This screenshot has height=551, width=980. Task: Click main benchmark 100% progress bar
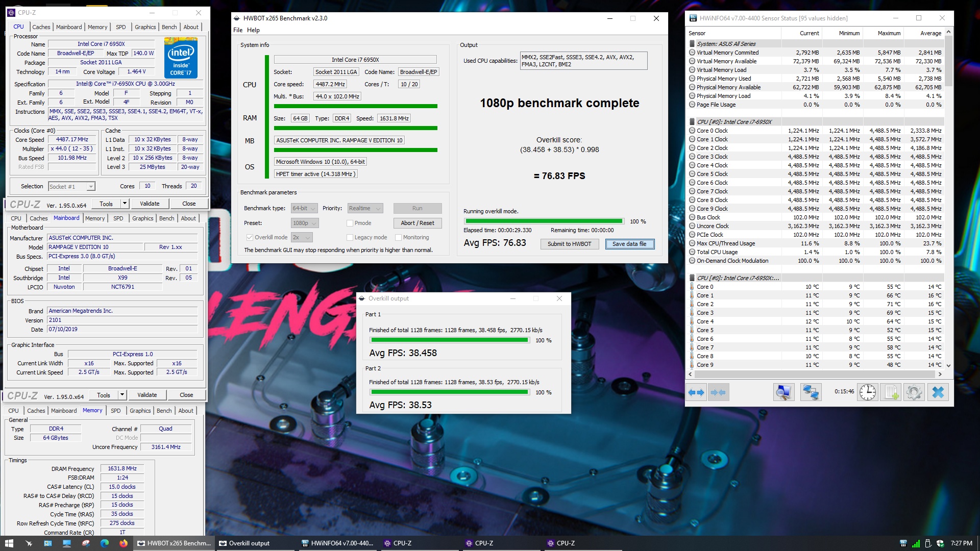pyautogui.click(x=544, y=221)
